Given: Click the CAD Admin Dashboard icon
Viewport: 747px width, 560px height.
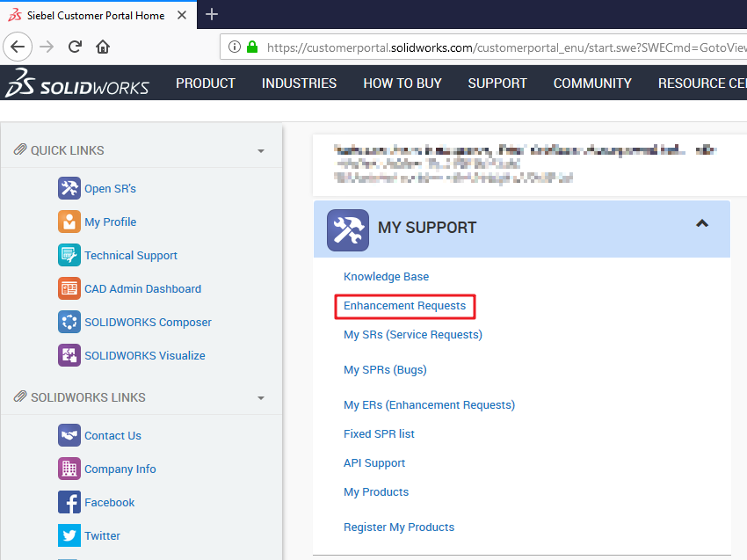Looking at the screenshot, I should (x=69, y=288).
